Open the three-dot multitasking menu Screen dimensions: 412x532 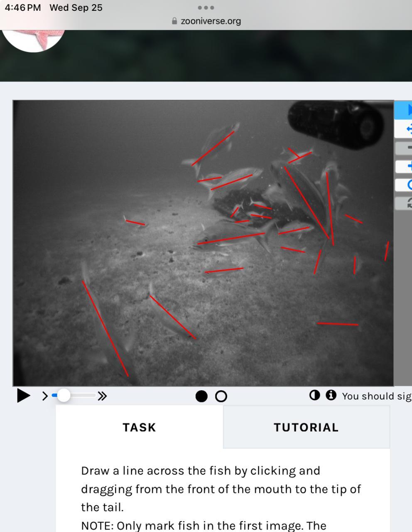click(x=206, y=7)
